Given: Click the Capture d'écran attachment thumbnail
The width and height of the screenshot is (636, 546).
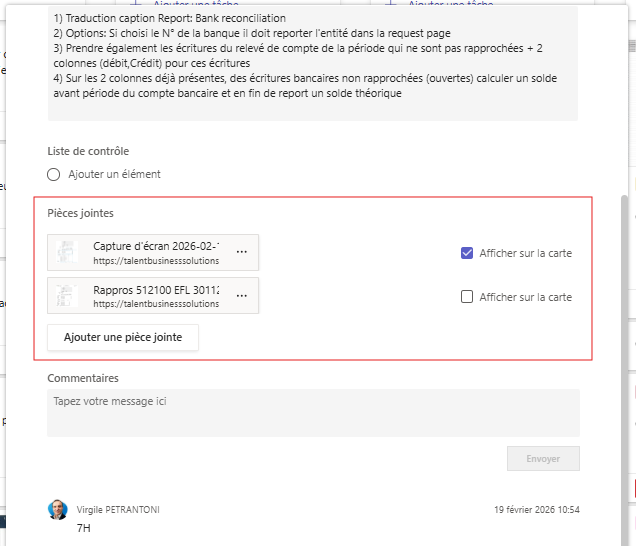Looking at the screenshot, I should tap(68, 252).
